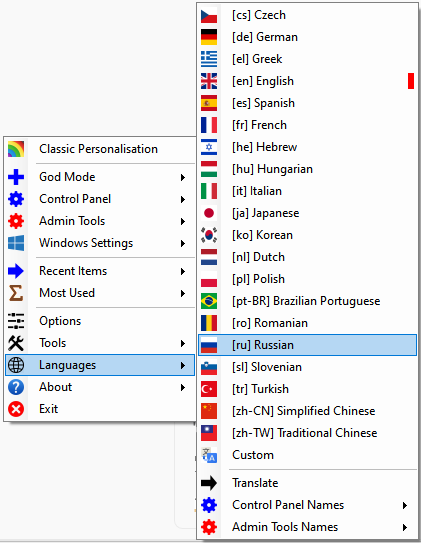
Task: Open Admin Tools Names entry
Action: click(307, 527)
